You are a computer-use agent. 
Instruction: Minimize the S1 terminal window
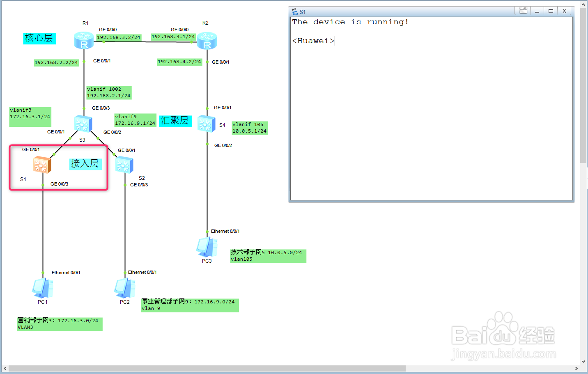537,11
